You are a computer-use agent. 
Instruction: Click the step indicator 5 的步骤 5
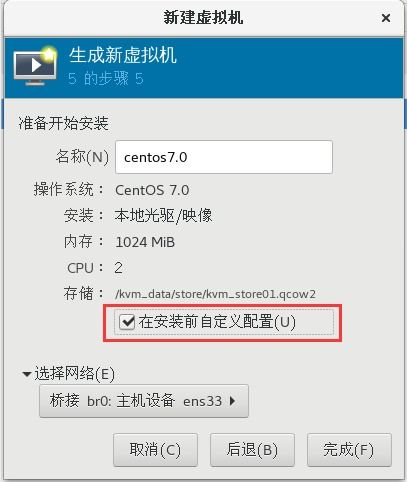point(106,79)
